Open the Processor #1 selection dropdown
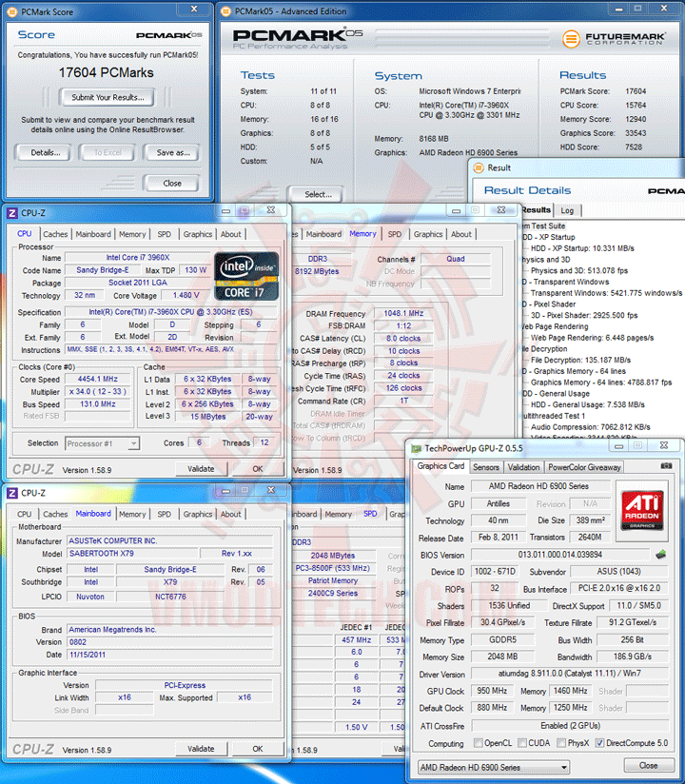685x784 pixels. [x=103, y=443]
